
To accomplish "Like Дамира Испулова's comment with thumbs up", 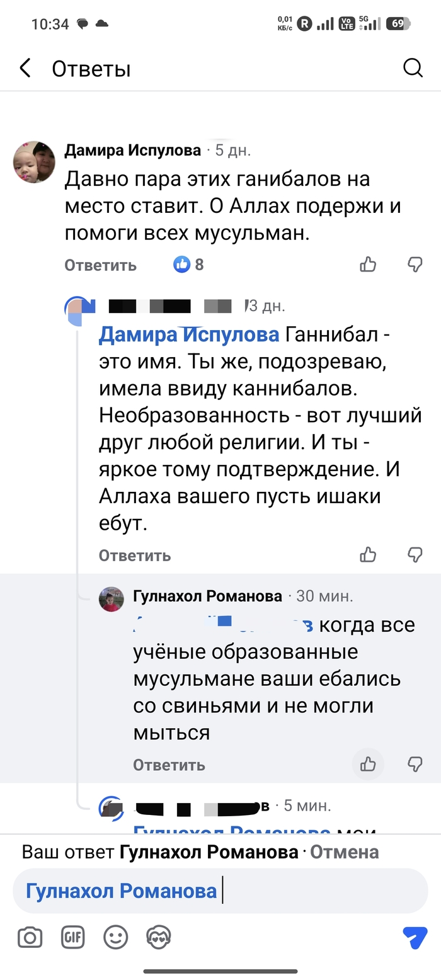I will point(368,265).
